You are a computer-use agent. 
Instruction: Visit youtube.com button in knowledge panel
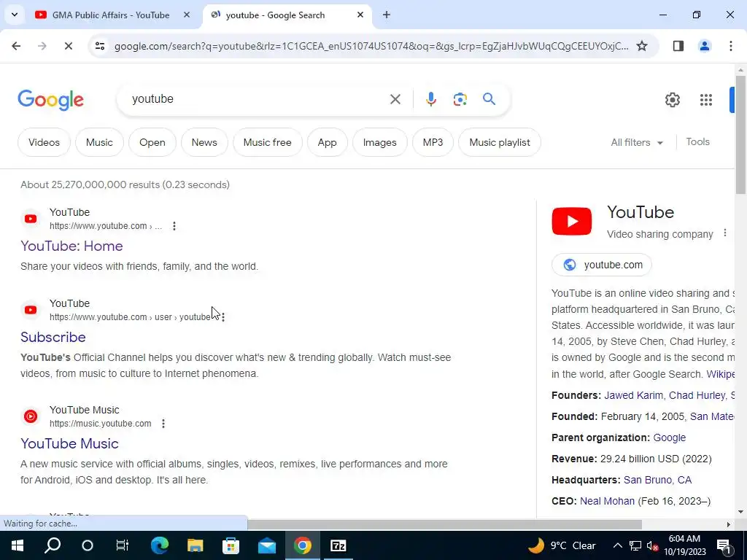click(601, 265)
